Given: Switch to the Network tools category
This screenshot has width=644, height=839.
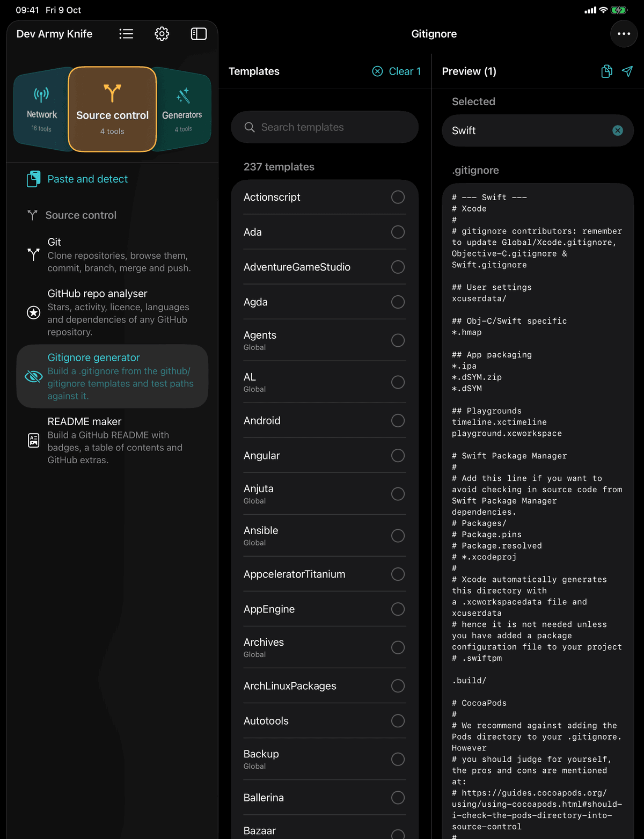Looking at the screenshot, I should [x=41, y=110].
